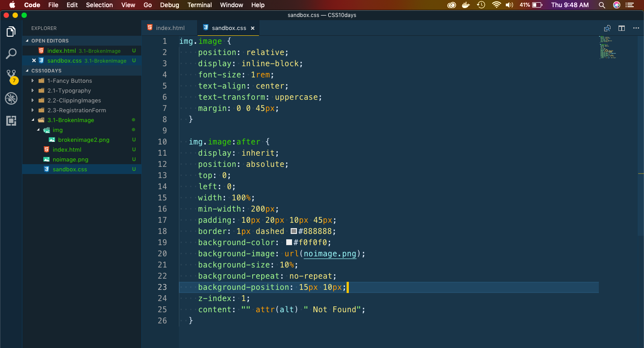The width and height of the screenshot is (644, 348).
Task: Collapse the CSS10DAYS section
Action: point(26,71)
